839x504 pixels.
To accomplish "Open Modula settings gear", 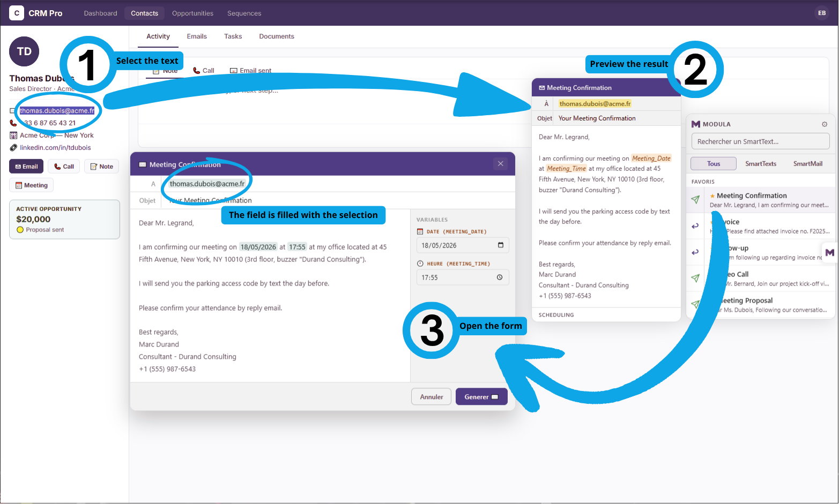I will (x=825, y=124).
